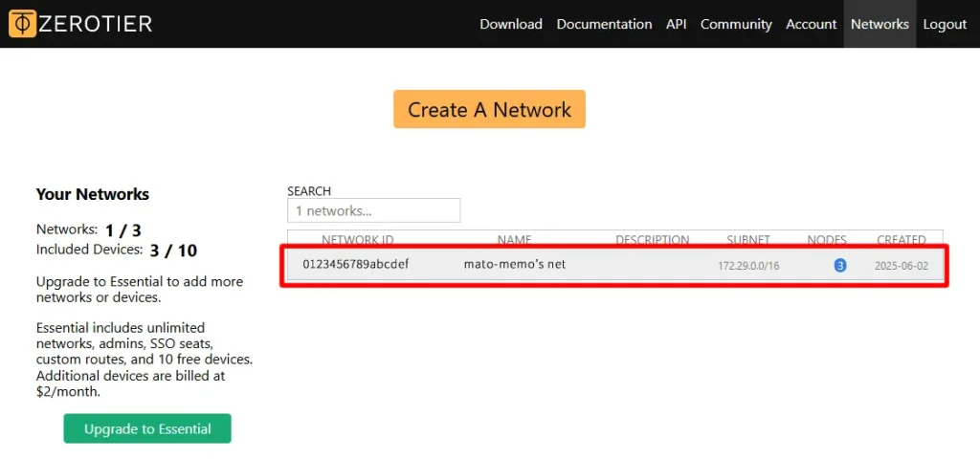Screen dimensions: 980x459
Task: Click the created date 2025-06-02
Action: click(x=902, y=266)
